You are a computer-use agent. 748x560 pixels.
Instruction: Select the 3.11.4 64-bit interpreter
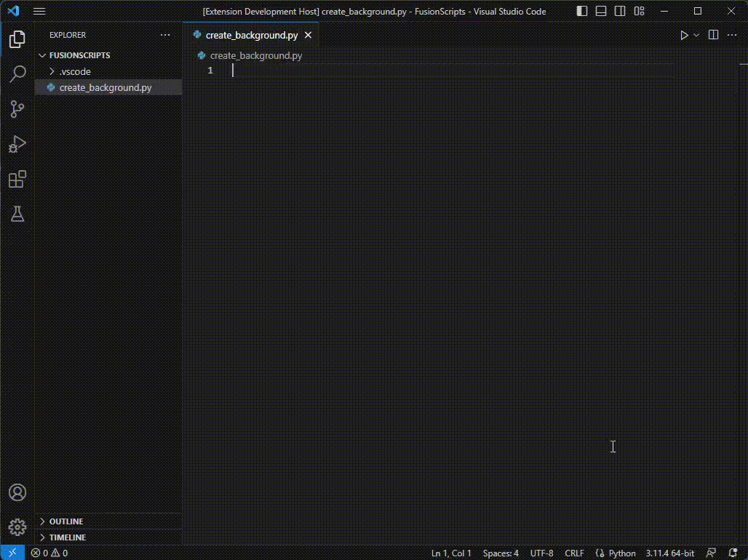[669, 553]
